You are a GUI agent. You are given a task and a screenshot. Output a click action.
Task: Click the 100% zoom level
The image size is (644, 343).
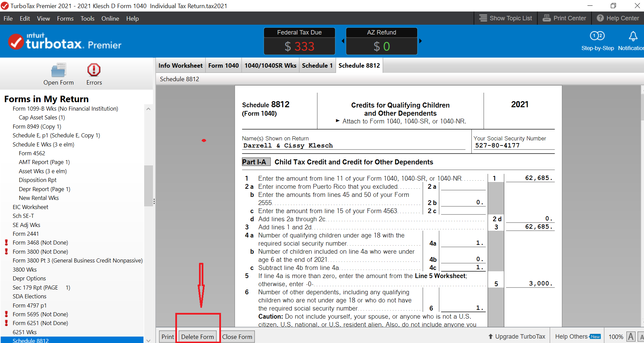pos(616,337)
